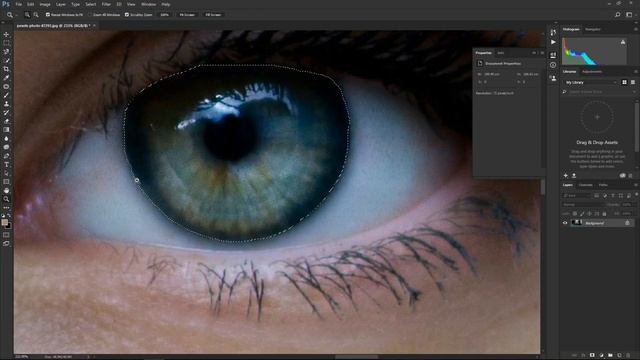Screen dimensions: 640x360
Task: Hide the Background layer with eye icon
Action: pyautogui.click(x=565, y=223)
